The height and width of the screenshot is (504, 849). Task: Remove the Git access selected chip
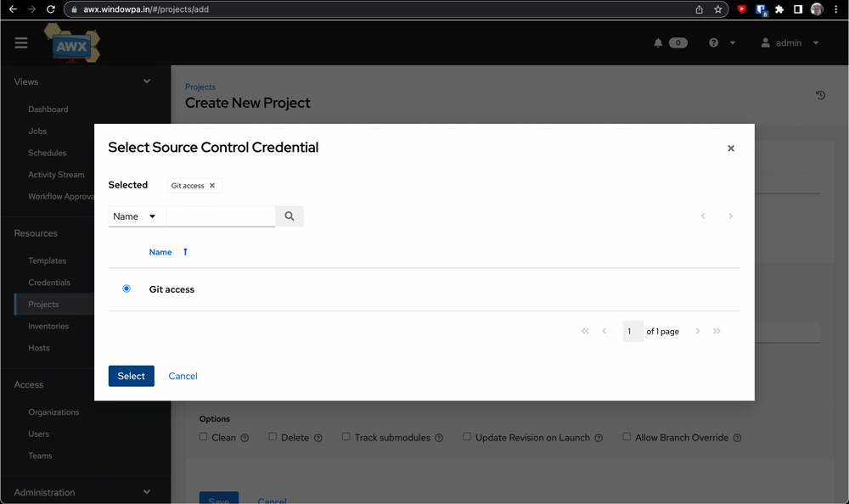pyautogui.click(x=212, y=186)
